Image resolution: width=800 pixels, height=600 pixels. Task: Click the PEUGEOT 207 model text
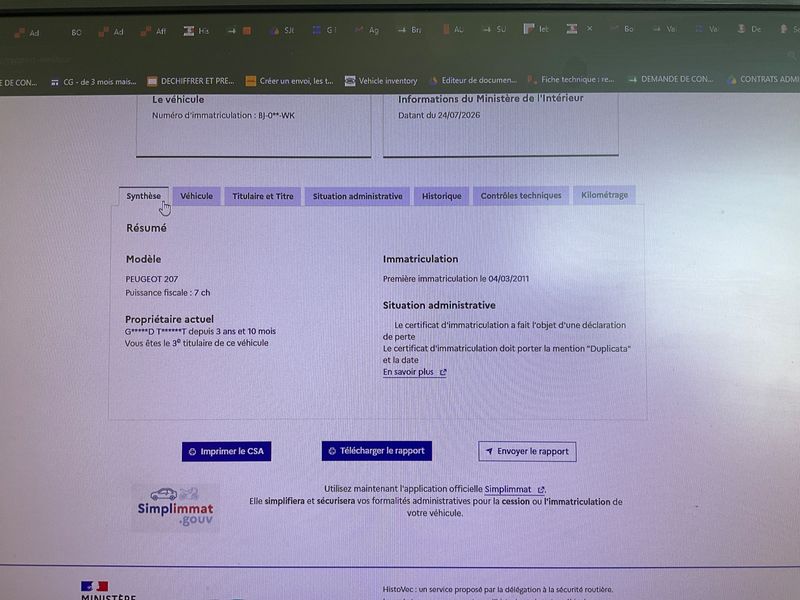(152, 279)
